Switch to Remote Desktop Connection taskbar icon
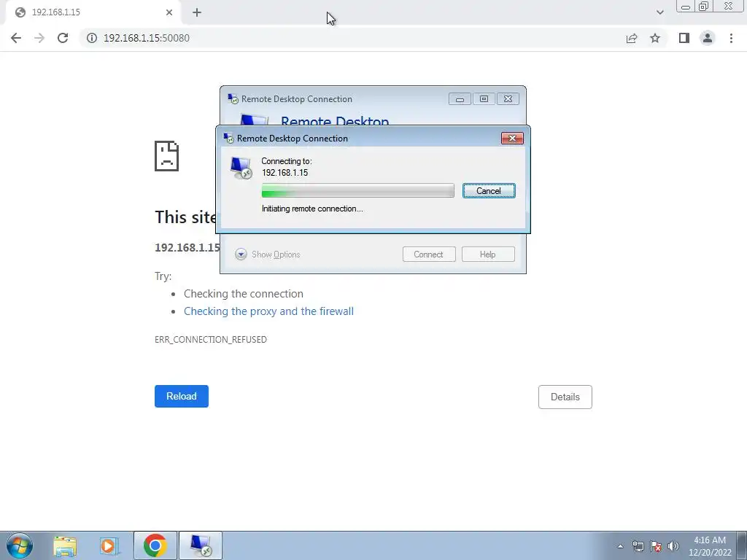This screenshot has height=560, width=747. pos(201,545)
